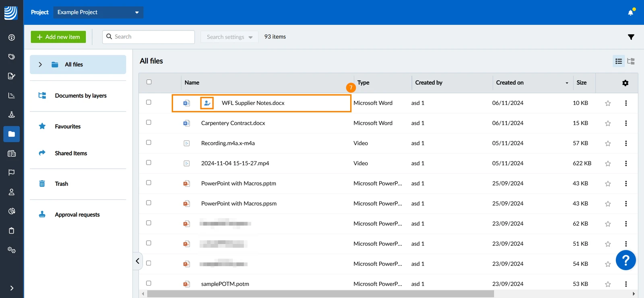Open three-dot menu for samplePOTM.potm
This screenshot has width=644, height=298.
tap(626, 284)
